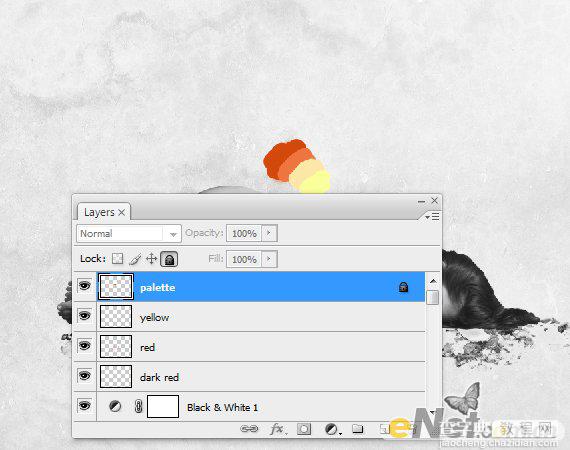The width and height of the screenshot is (570, 450).
Task: Click the lock transparent pixels icon
Action: (117, 259)
